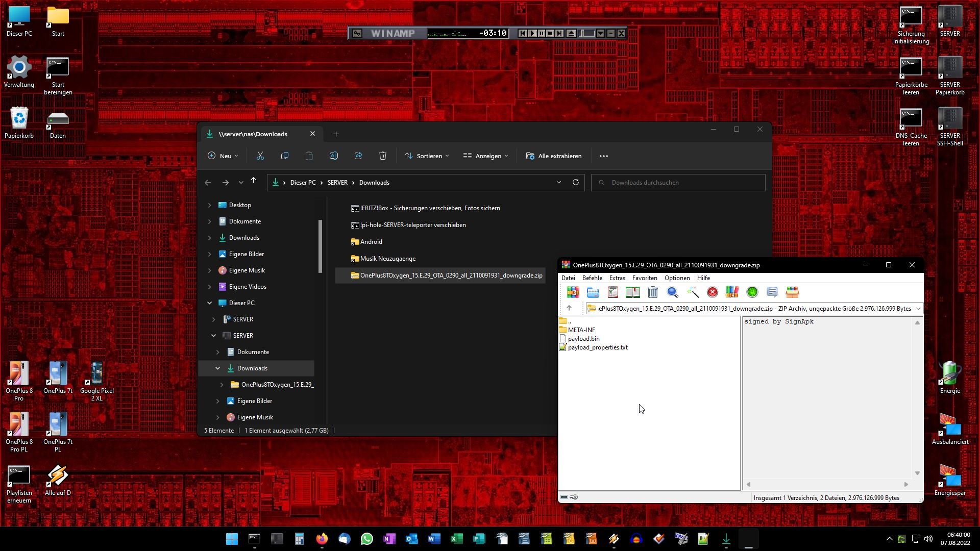Viewport: 980px width, 551px height.
Task: Click the WinRAR Find magnifier icon
Action: click(672, 292)
